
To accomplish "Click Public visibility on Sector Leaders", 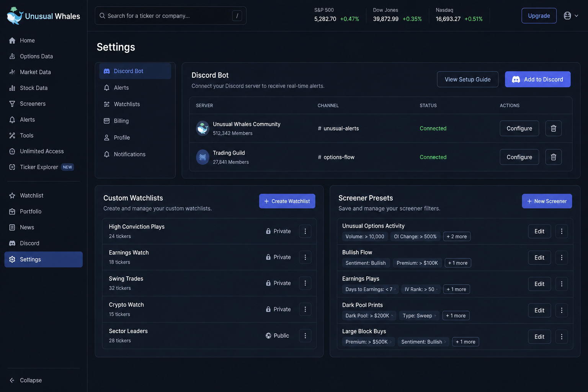I will point(278,336).
